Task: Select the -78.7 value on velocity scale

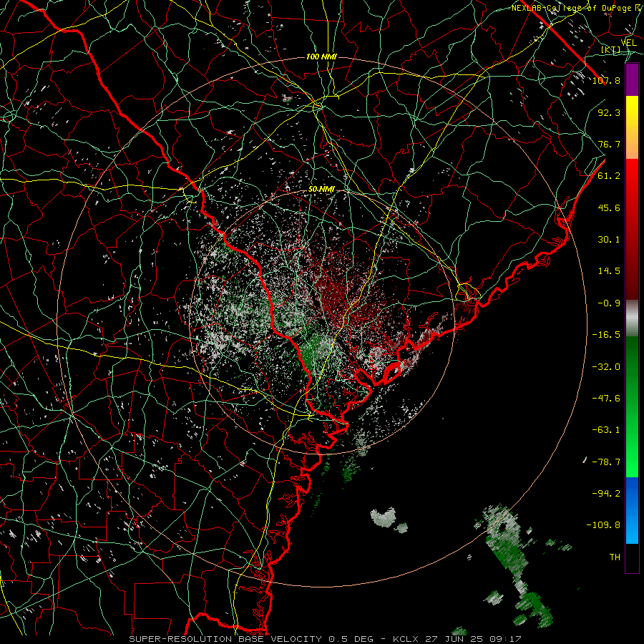Action: click(x=606, y=462)
